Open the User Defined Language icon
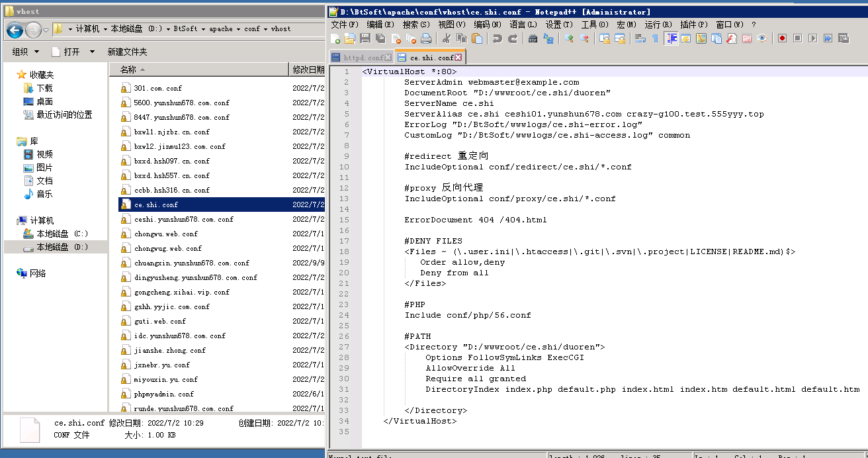The width and height of the screenshot is (868, 458). [685, 38]
